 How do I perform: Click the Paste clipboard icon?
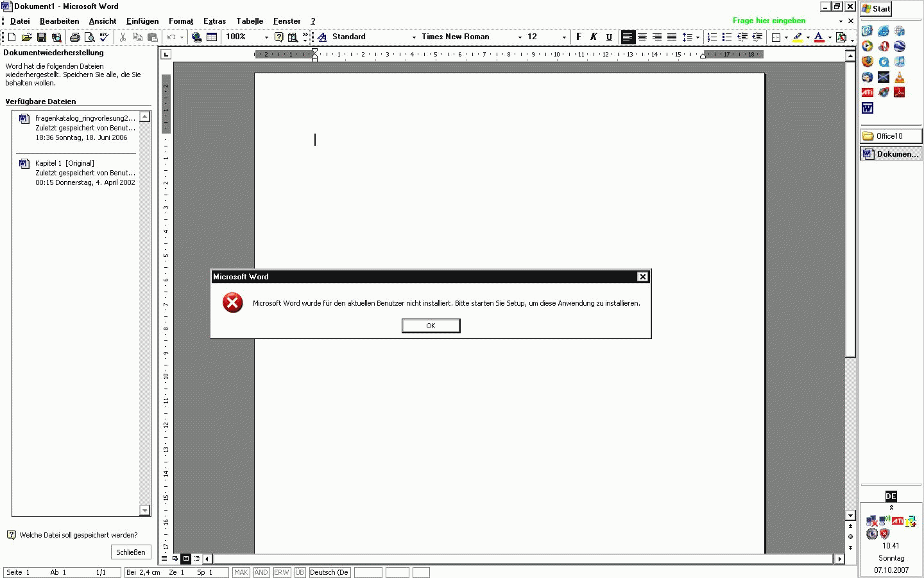click(152, 37)
